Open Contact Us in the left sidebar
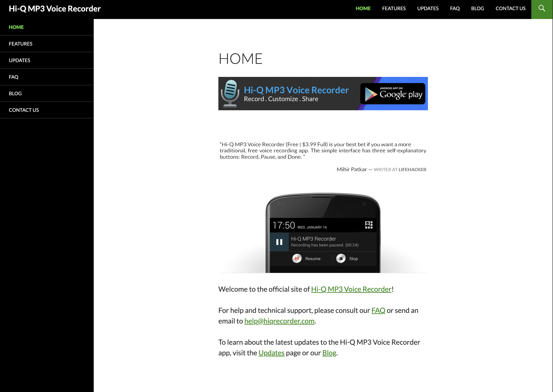 tap(24, 110)
